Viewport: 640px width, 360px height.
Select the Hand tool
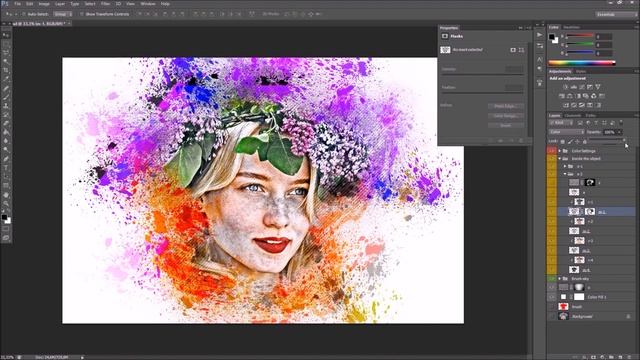6,195
